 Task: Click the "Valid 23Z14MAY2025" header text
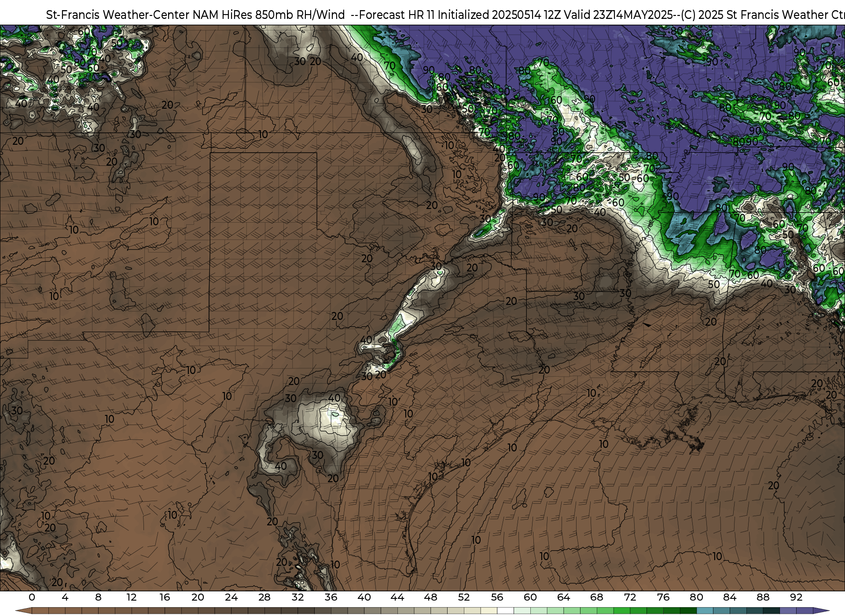[x=619, y=15]
